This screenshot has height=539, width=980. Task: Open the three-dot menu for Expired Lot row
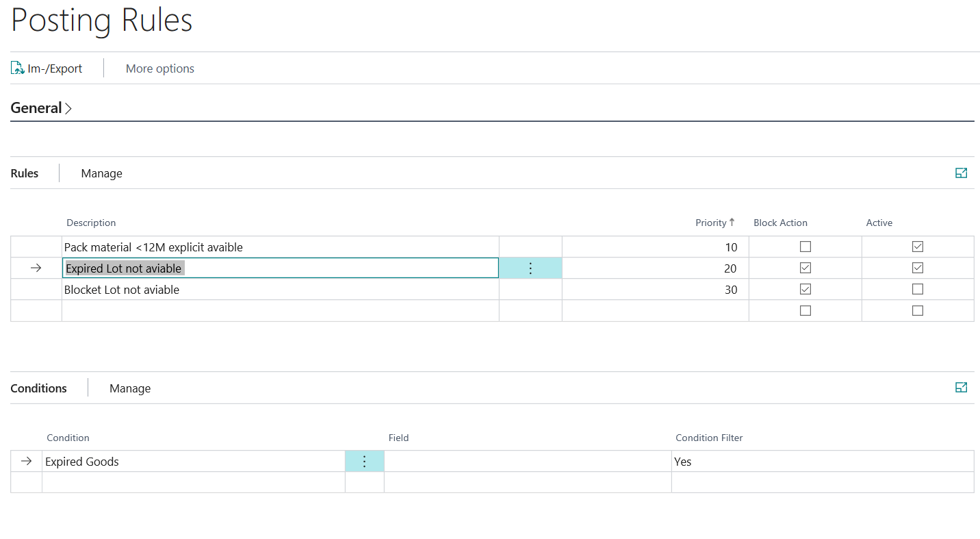point(530,268)
